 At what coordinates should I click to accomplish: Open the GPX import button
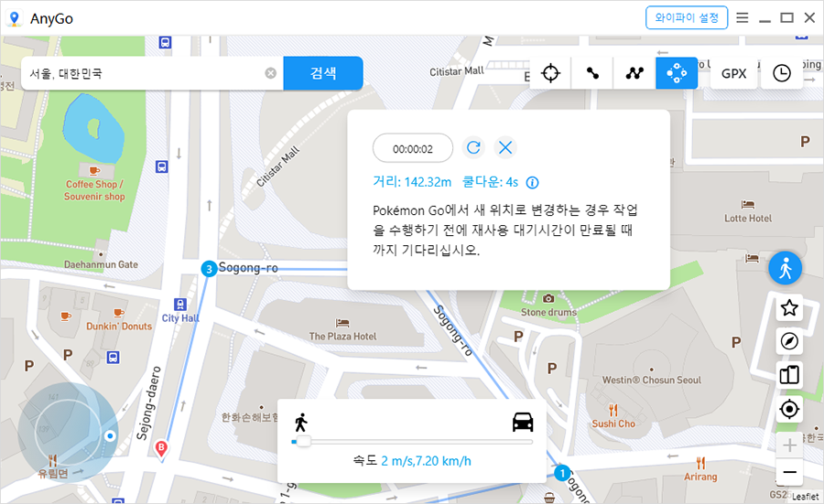coord(733,73)
